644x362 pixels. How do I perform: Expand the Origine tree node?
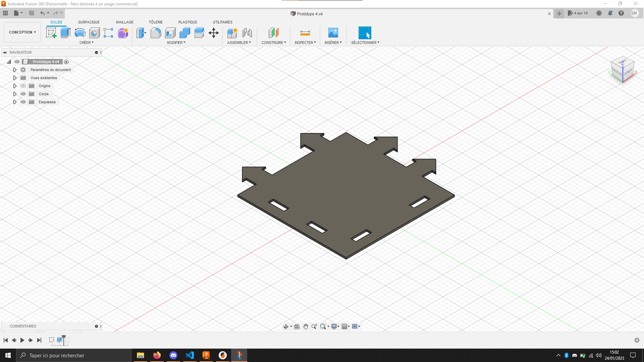coord(15,86)
